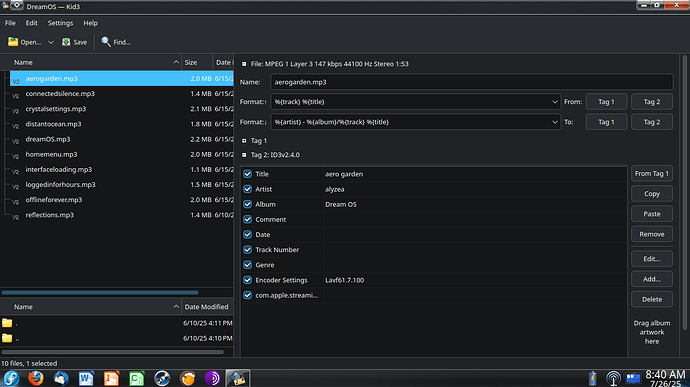Open the display tray icon
The image size is (690, 387).
633,378
